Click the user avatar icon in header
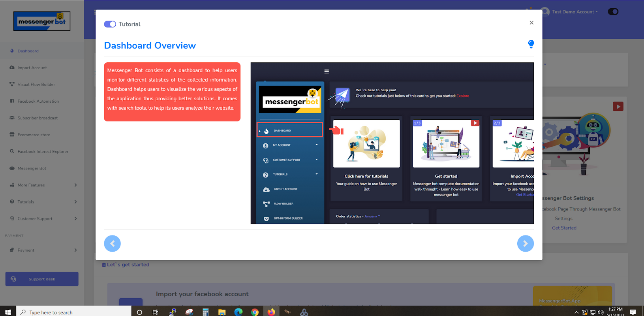 point(545,12)
